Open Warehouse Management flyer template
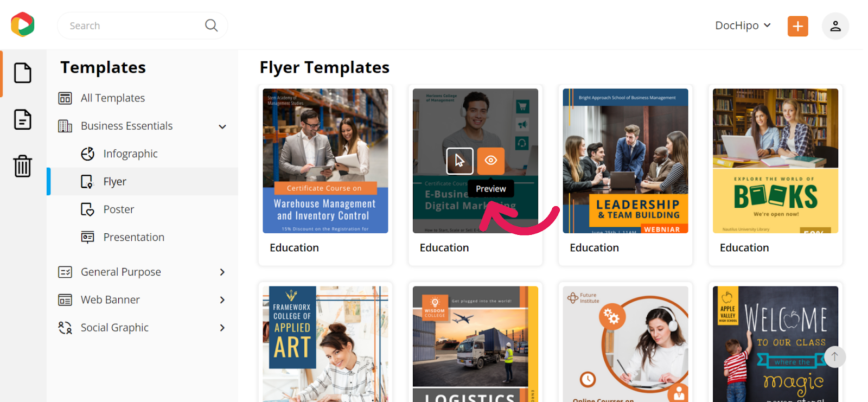The height and width of the screenshot is (402, 868). click(325, 161)
